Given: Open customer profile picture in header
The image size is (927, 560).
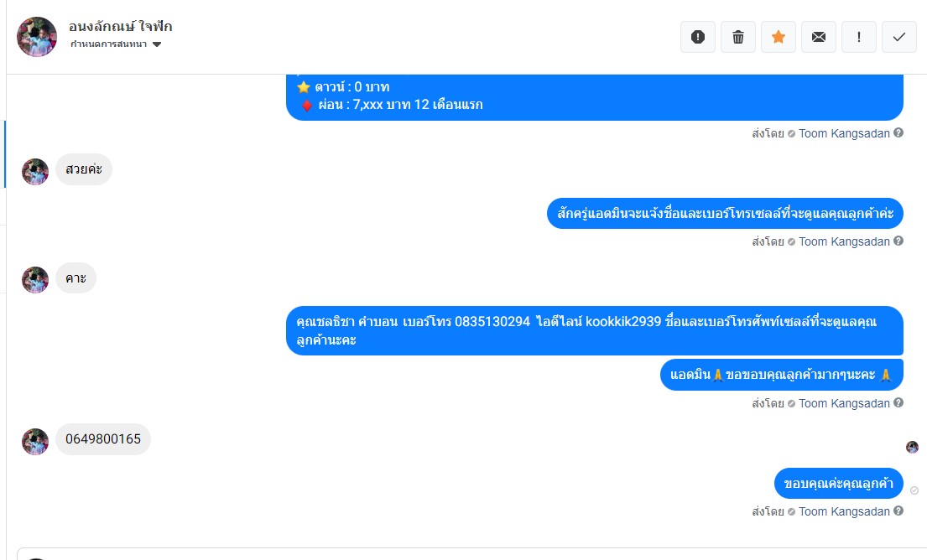Looking at the screenshot, I should [x=37, y=37].
